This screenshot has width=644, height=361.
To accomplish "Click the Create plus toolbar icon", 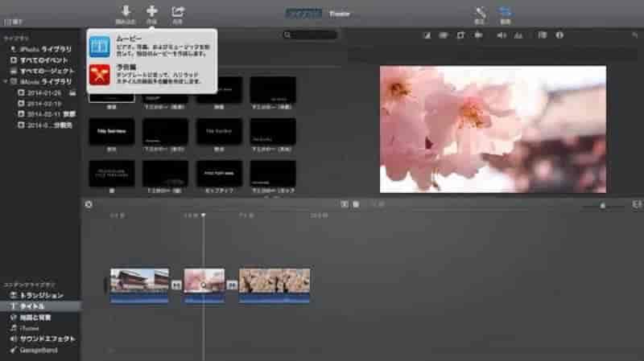I will coord(151,11).
